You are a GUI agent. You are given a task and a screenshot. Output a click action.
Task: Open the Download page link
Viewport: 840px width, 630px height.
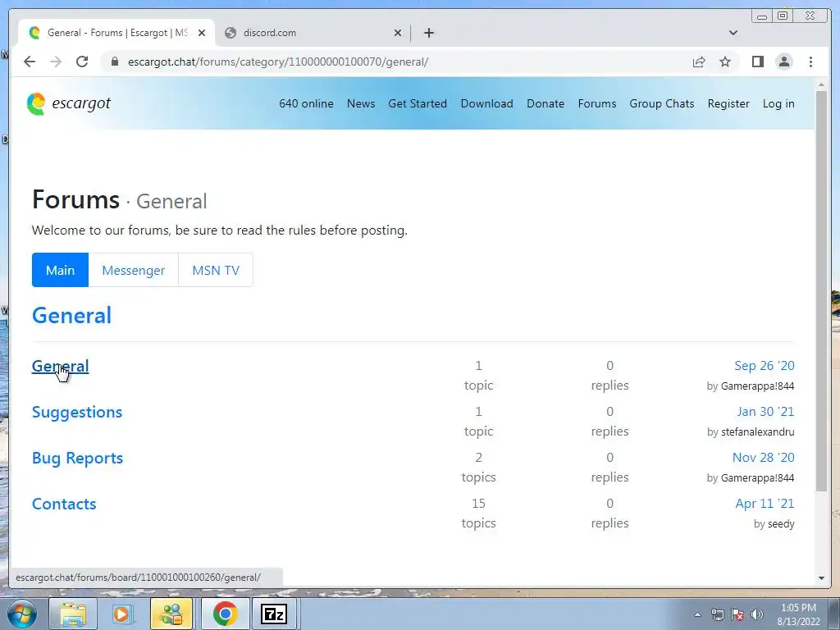(x=486, y=104)
